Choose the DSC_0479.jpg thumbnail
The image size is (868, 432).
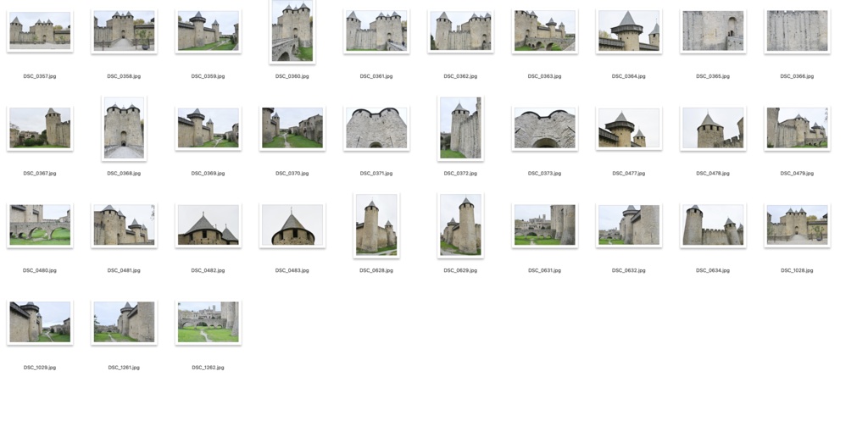point(797,128)
